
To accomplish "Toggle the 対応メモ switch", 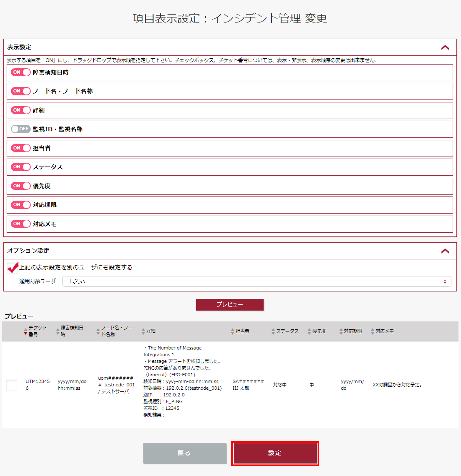I will [21, 224].
